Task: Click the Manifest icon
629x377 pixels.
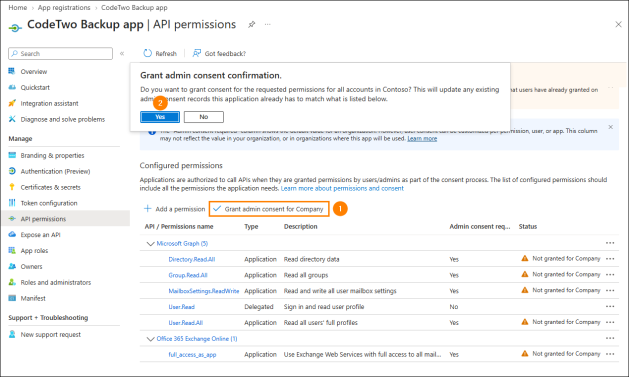Action: 12,298
